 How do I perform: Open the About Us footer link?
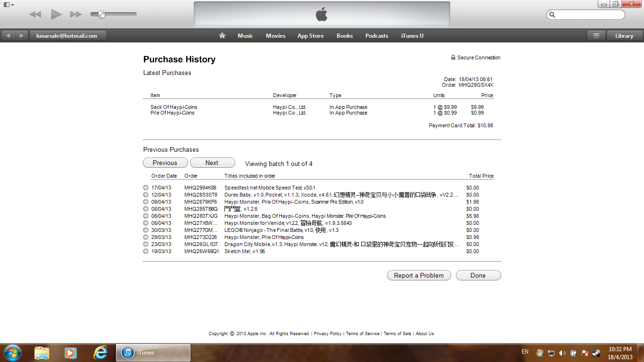[425, 334]
